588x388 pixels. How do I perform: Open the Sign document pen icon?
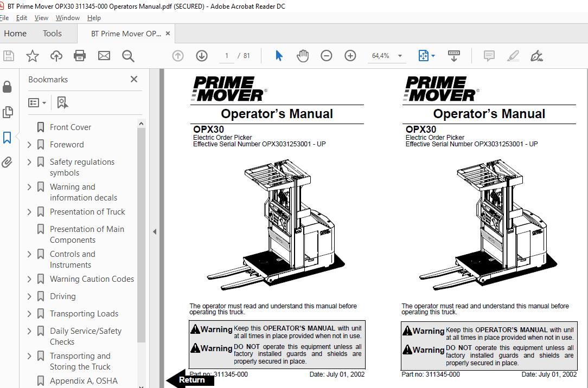click(536, 56)
